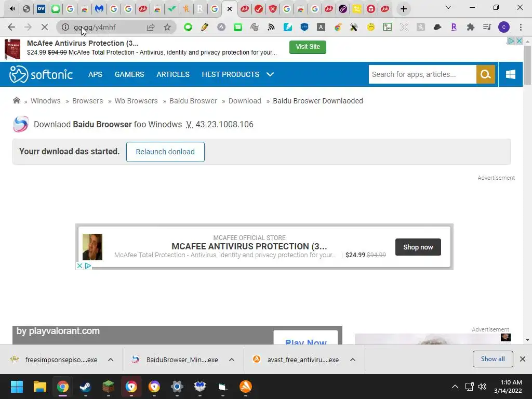Select the Windows platform icon
Image resolution: width=532 pixels, height=399 pixels.
pyautogui.click(x=511, y=74)
